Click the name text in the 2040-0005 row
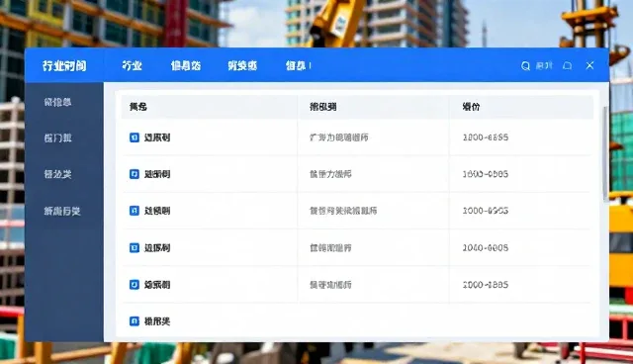633x364 pixels. tap(157, 248)
